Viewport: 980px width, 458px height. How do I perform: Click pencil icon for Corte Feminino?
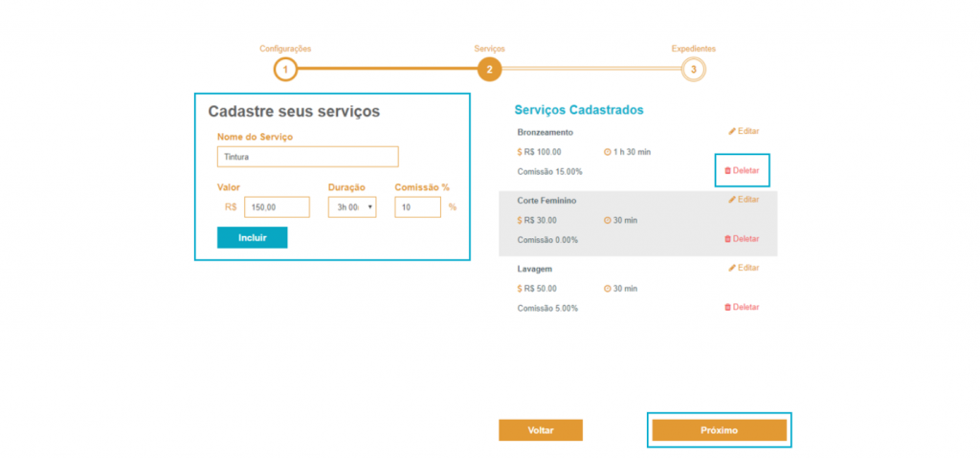pyautogui.click(x=732, y=200)
